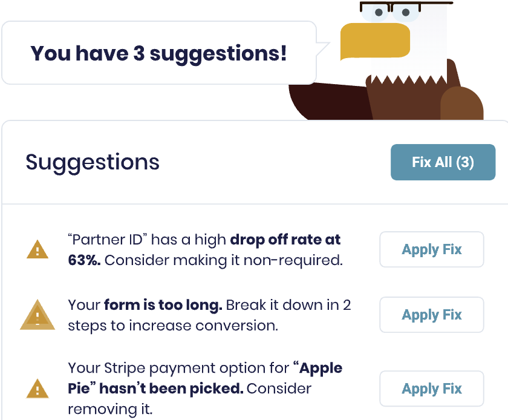The height and width of the screenshot is (420, 508).
Task: Select the Partner ID drop off rate text
Action: click(x=206, y=250)
